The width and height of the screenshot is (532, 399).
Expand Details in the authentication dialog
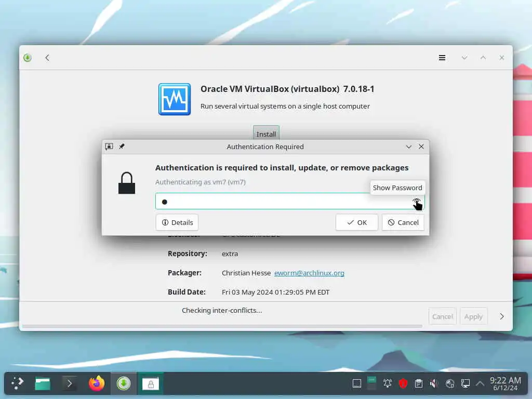coord(177,222)
